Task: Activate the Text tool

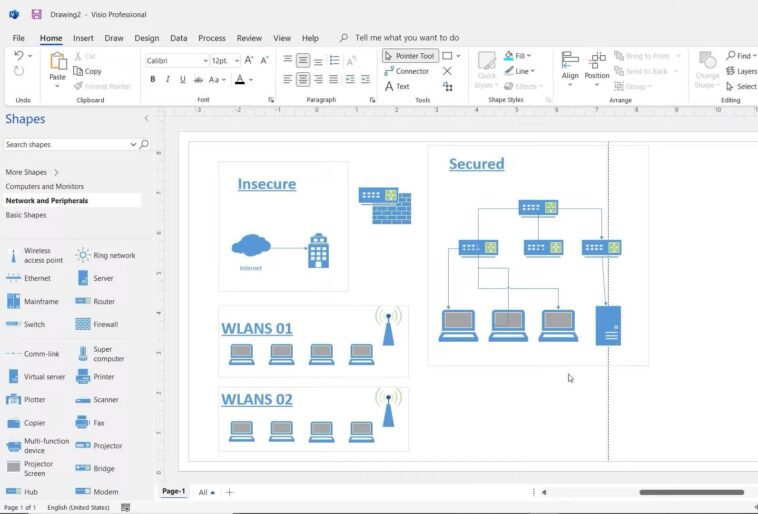Action: pyautogui.click(x=397, y=86)
